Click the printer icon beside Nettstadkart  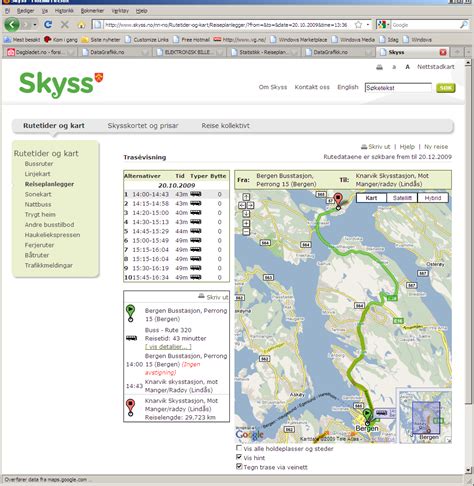tap(379, 67)
